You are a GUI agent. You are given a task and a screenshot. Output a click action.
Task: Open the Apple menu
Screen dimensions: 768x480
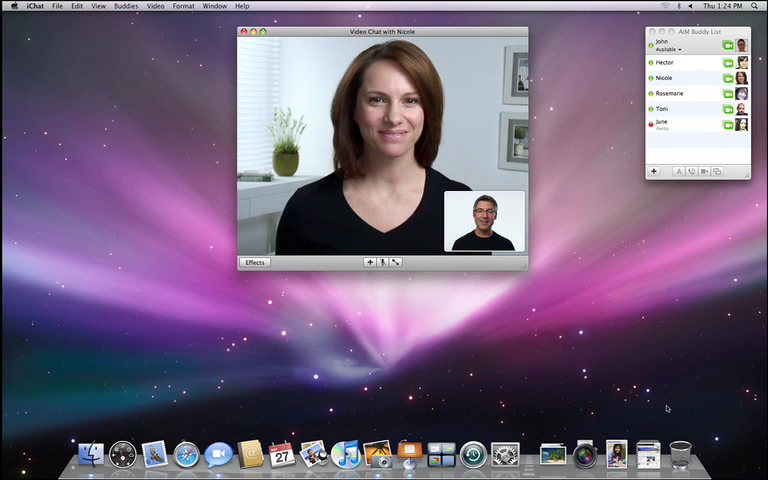coord(14,6)
